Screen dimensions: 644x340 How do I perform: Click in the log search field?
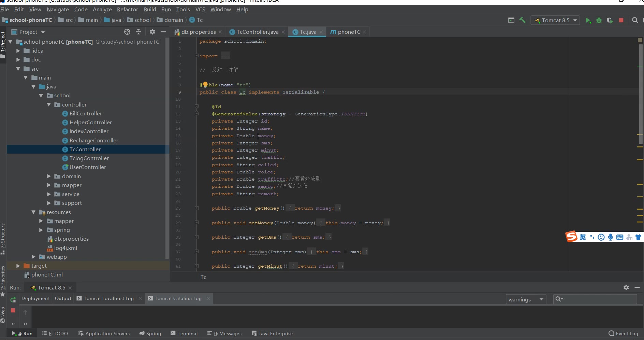tap(599, 299)
